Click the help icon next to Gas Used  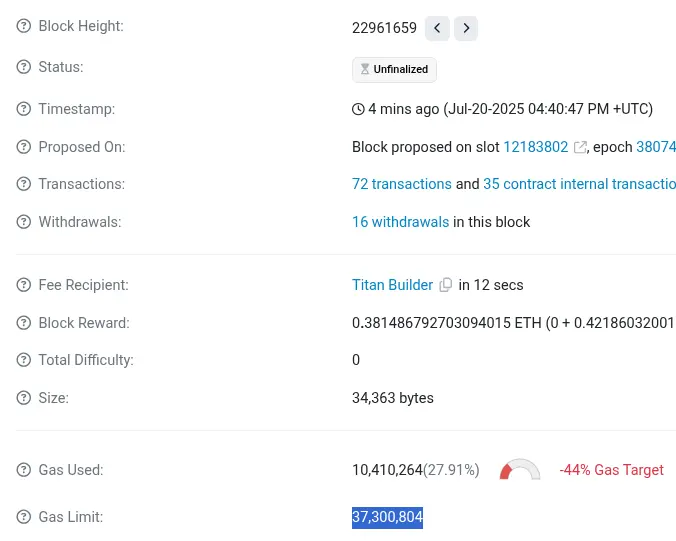pos(24,470)
